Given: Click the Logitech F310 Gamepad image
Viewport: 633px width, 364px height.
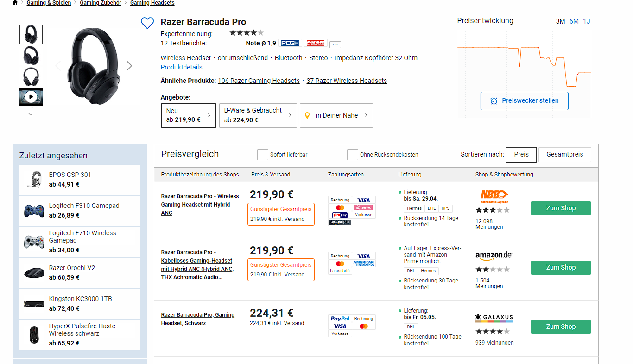Looking at the screenshot, I should [x=34, y=211].
